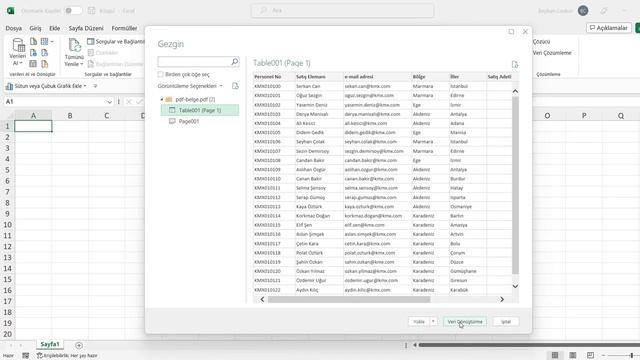Select the Sayfa1 sheet tab
Viewport: 640px width, 360px height.
50,344
